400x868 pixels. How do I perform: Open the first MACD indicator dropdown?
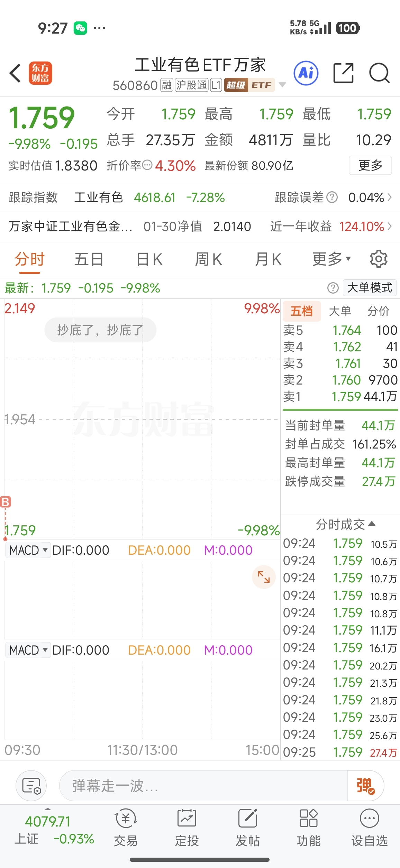click(x=28, y=550)
